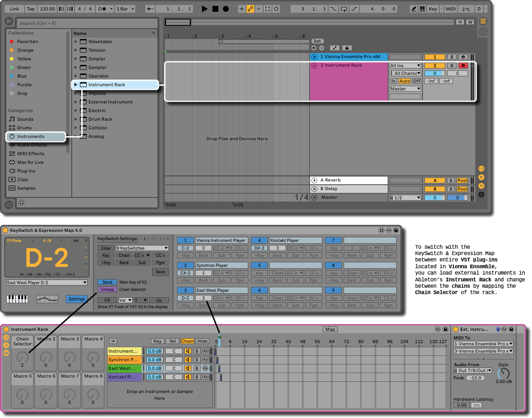
Task: Click the Set locator button
Action: tap(317, 41)
